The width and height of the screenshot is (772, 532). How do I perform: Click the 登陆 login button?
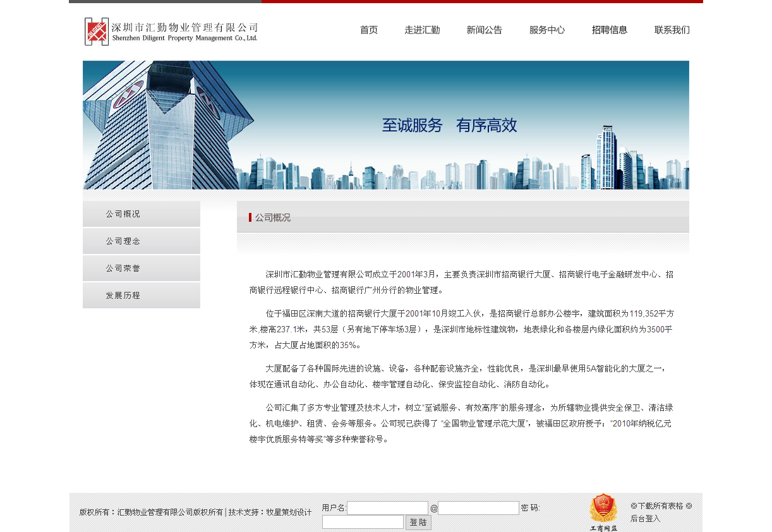[x=418, y=521]
